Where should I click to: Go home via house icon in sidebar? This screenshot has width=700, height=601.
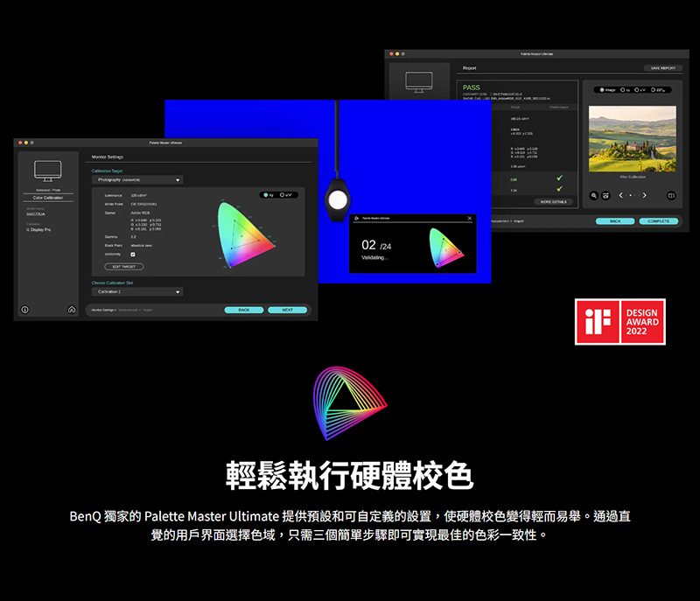(x=72, y=309)
